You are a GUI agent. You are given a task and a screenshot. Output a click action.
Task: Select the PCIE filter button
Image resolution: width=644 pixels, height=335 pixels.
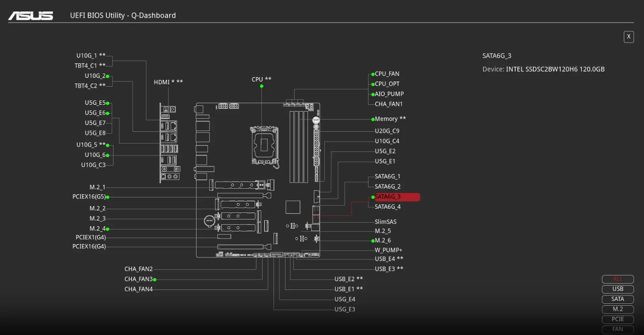pos(618,320)
